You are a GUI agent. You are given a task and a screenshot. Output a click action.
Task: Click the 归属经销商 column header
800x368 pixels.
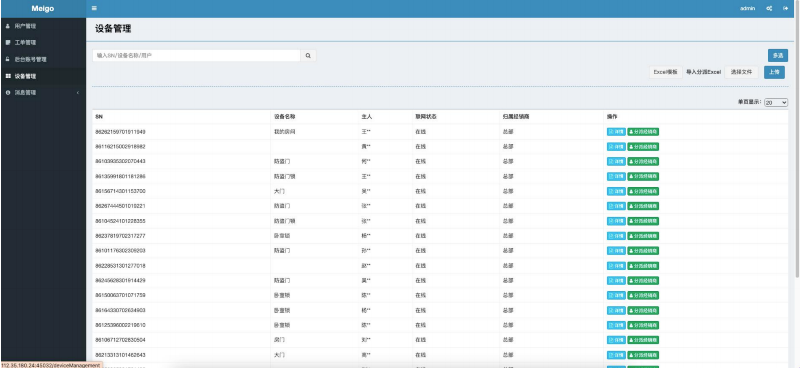point(516,117)
